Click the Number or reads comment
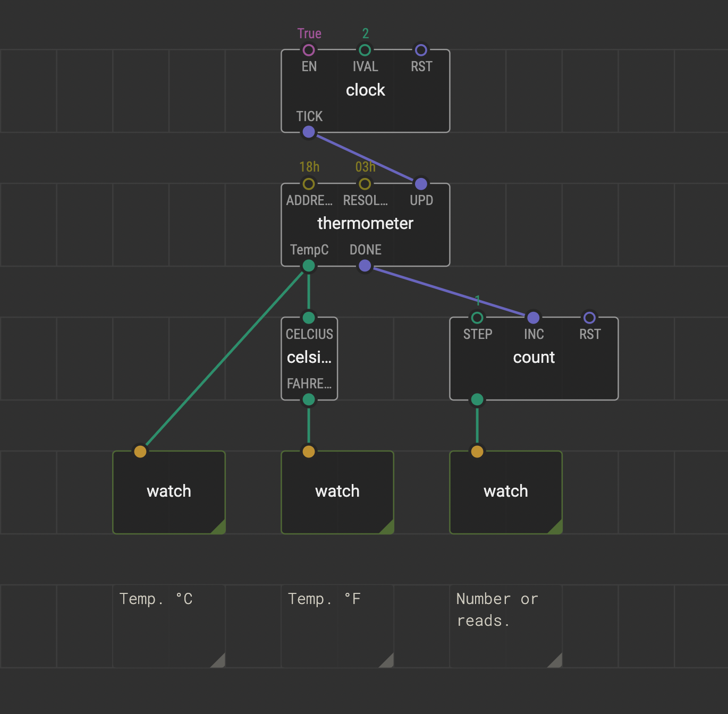728x714 pixels. (506, 626)
